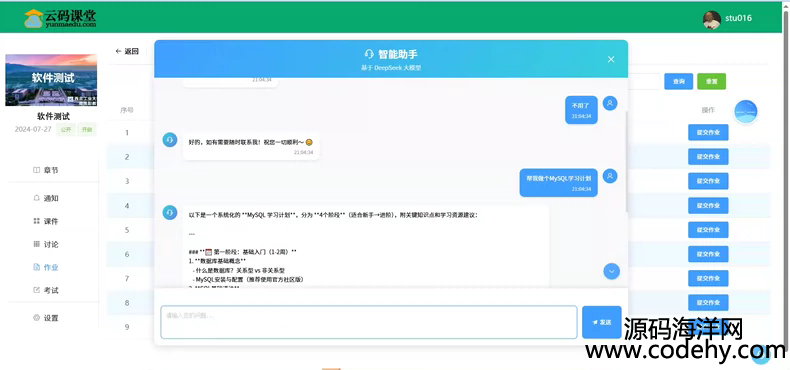The image size is (790, 370).
Task: Click user avatar next to MySQL学习计划 message
Action: [x=610, y=176]
